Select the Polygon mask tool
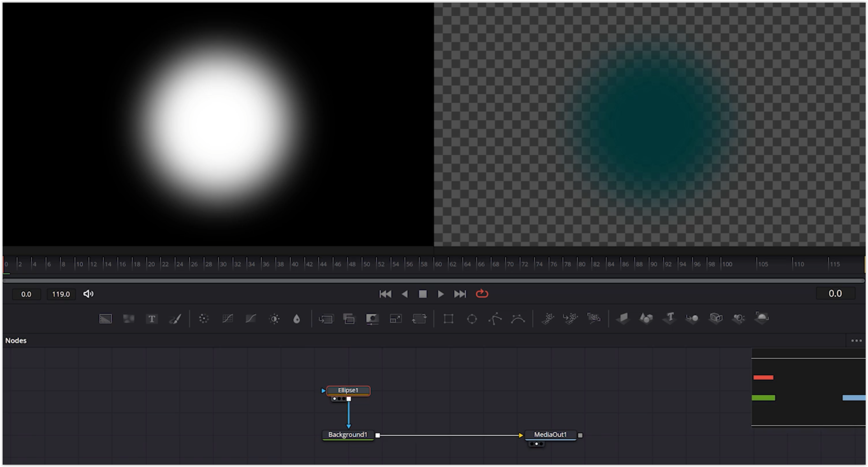This screenshot has height=467, width=868. click(495, 319)
